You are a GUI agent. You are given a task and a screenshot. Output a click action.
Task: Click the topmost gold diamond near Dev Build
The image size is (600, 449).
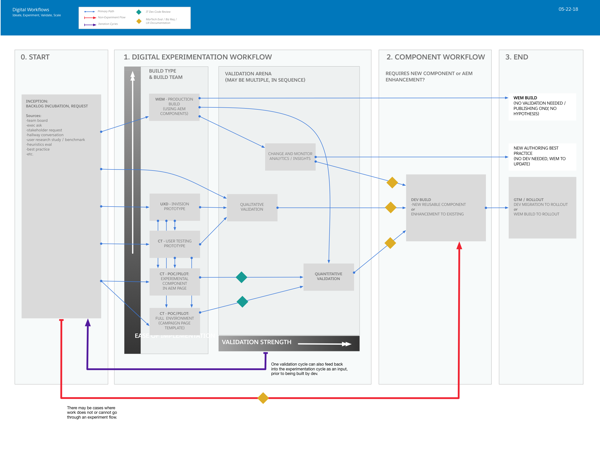click(x=392, y=183)
